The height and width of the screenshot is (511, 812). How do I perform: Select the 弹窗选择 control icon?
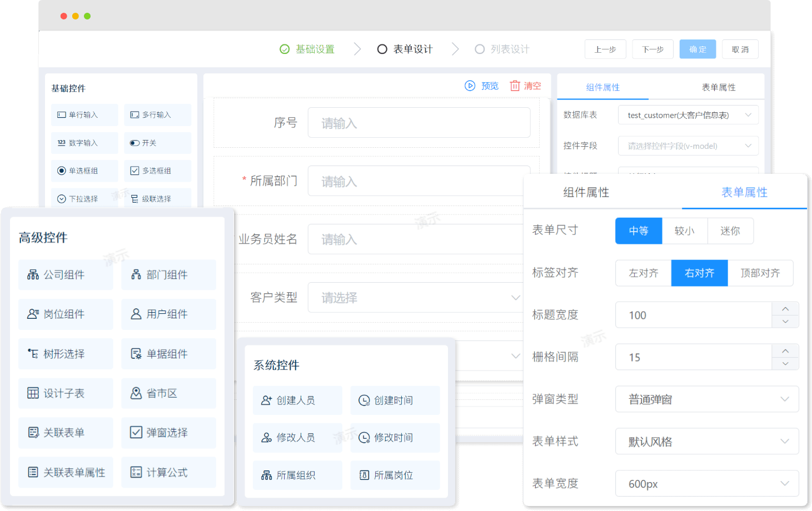point(136,433)
